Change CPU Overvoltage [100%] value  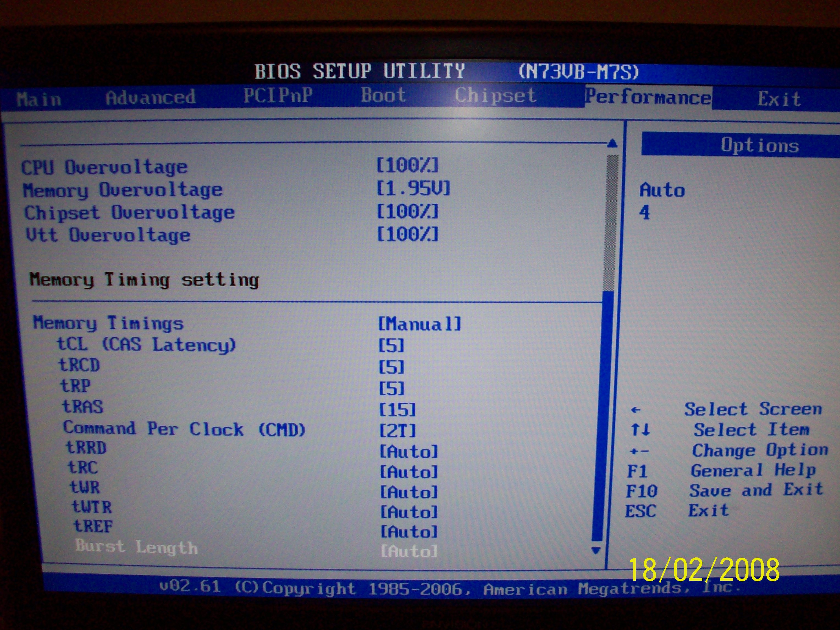(407, 165)
